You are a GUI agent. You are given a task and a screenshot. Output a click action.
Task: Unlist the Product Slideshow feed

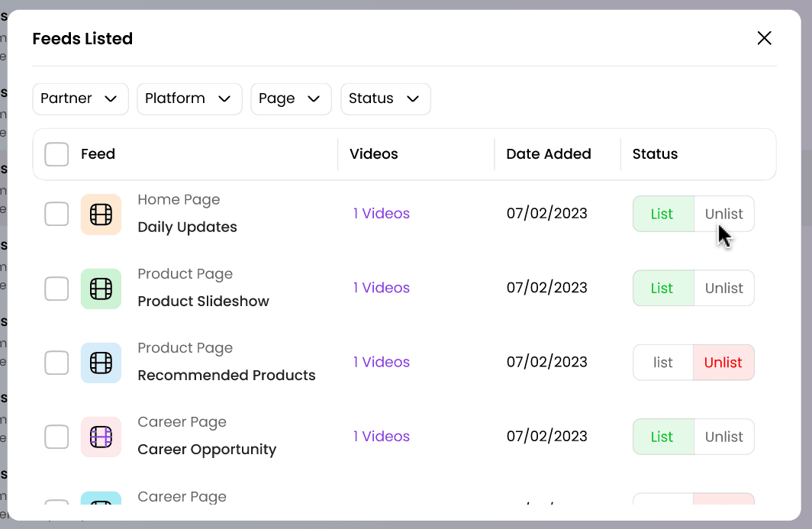[x=723, y=289]
